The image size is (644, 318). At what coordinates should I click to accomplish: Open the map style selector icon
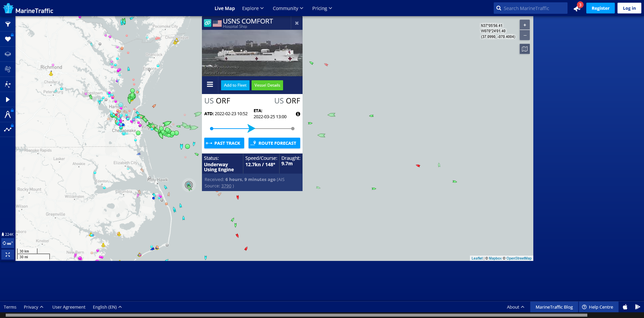click(x=525, y=49)
